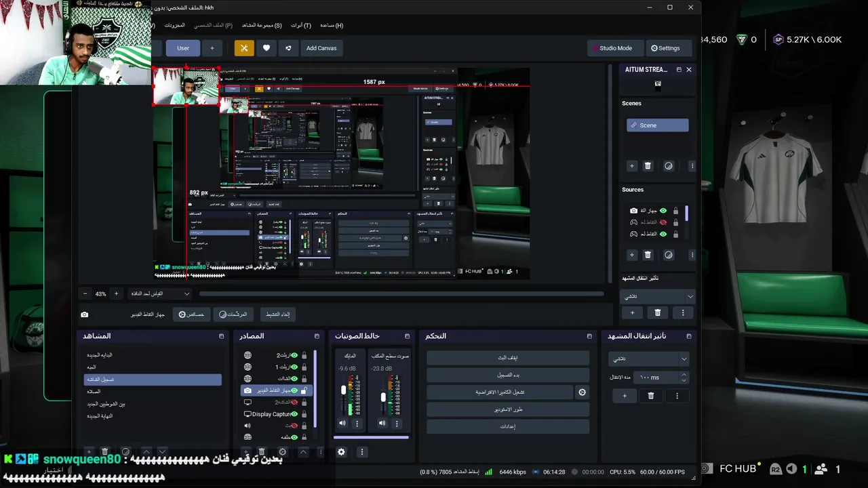Add a transition with bottom dock plus button

pos(625,396)
